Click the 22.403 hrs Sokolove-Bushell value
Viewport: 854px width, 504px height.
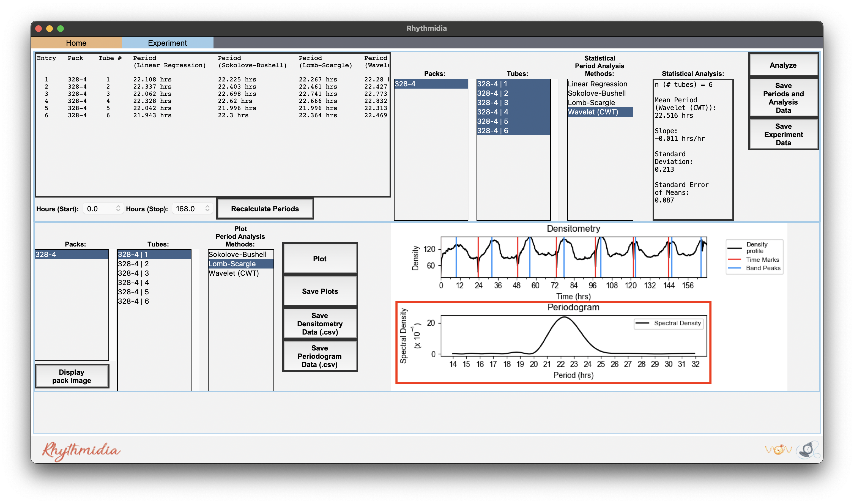tap(237, 86)
